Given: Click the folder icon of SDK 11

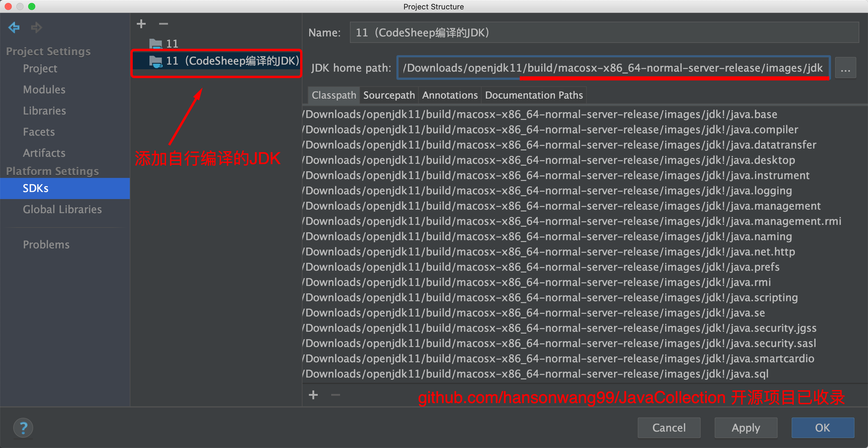Looking at the screenshot, I should [x=155, y=43].
